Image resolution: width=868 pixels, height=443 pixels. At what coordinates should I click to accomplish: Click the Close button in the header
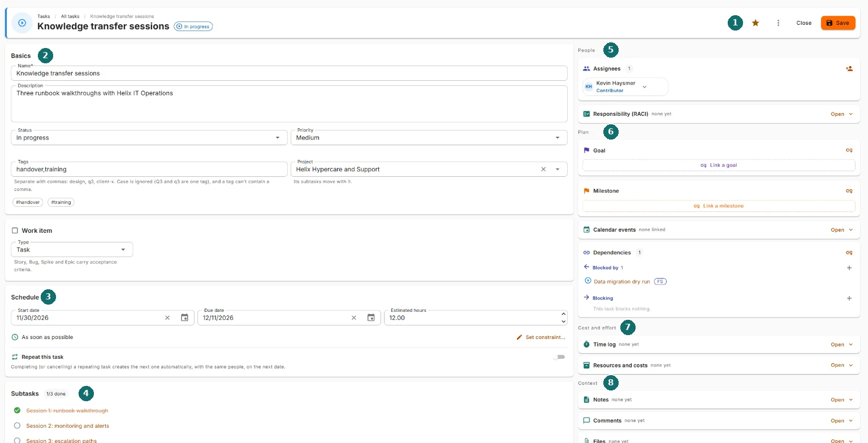coord(804,23)
